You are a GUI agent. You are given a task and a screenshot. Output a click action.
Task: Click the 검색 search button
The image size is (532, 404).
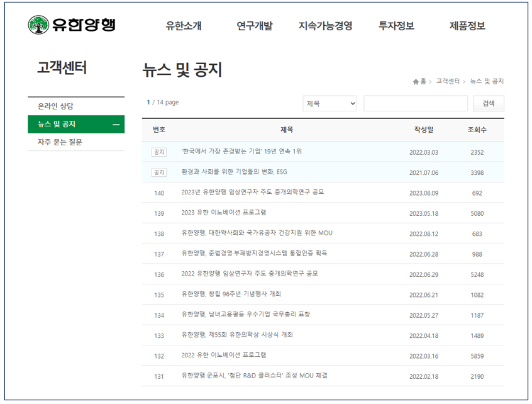(x=488, y=103)
